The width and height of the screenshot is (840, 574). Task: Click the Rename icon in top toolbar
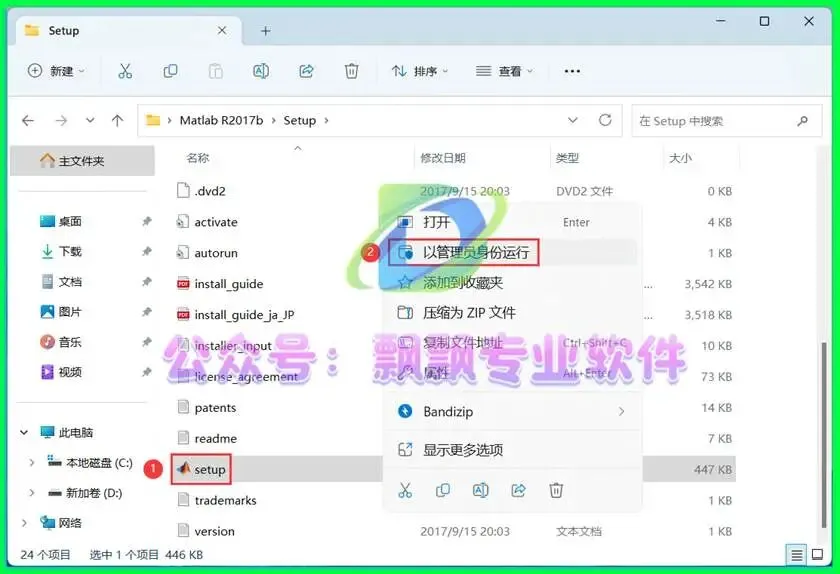coord(261,71)
